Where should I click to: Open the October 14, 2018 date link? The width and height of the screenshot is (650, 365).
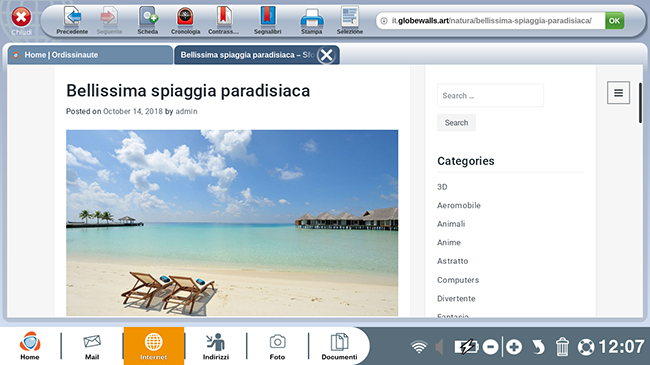(x=133, y=111)
